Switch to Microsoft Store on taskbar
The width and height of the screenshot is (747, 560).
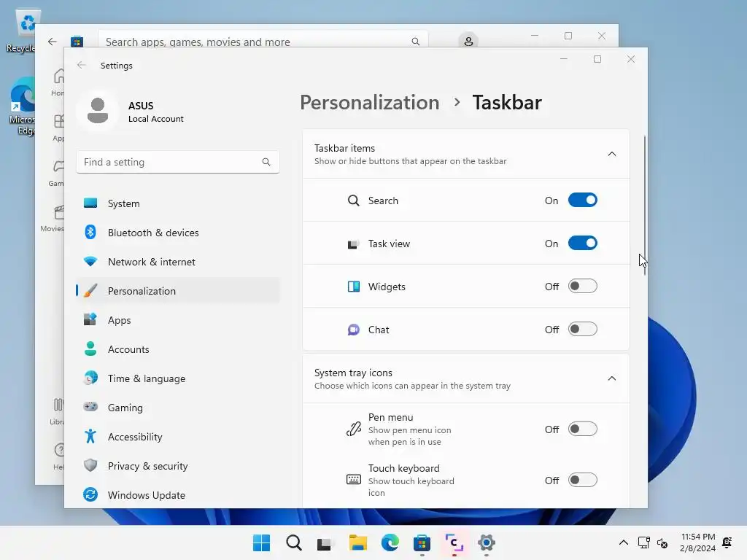click(422, 542)
